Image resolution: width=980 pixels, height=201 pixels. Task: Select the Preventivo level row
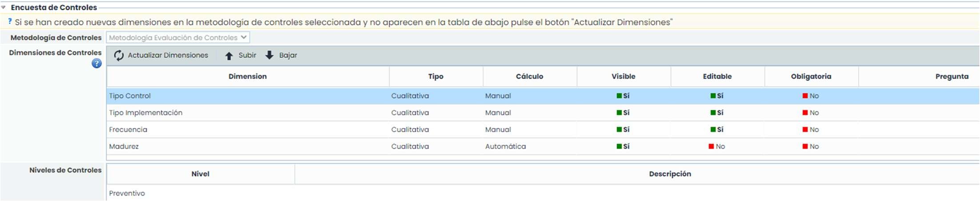[127, 193]
